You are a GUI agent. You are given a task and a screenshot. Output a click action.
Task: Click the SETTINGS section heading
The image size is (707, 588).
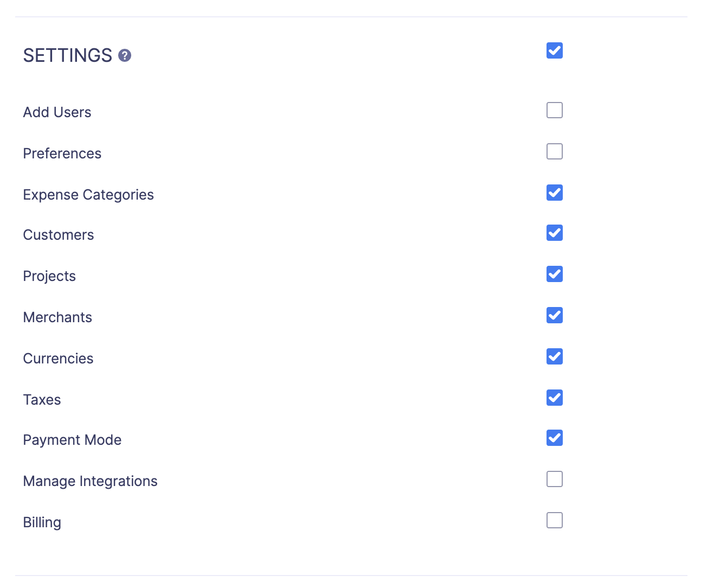pyautogui.click(x=67, y=55)
